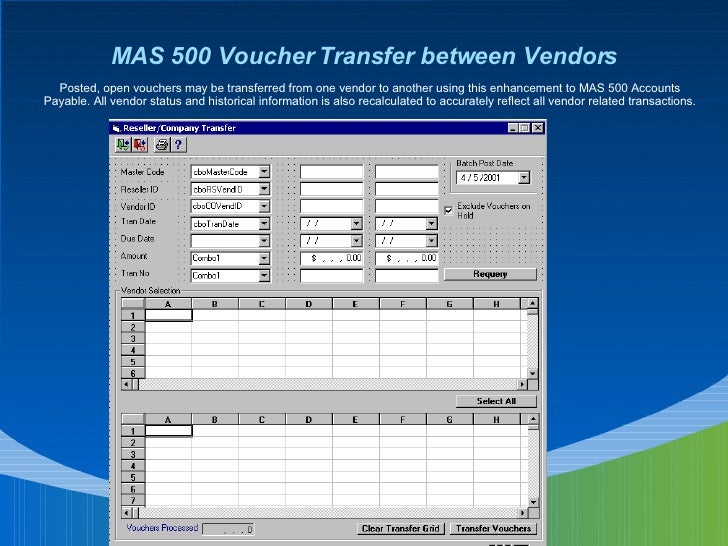Click cell A1 in Vendor Selection grid
This screenshot has height=546, width=728.
click(169, 315)
